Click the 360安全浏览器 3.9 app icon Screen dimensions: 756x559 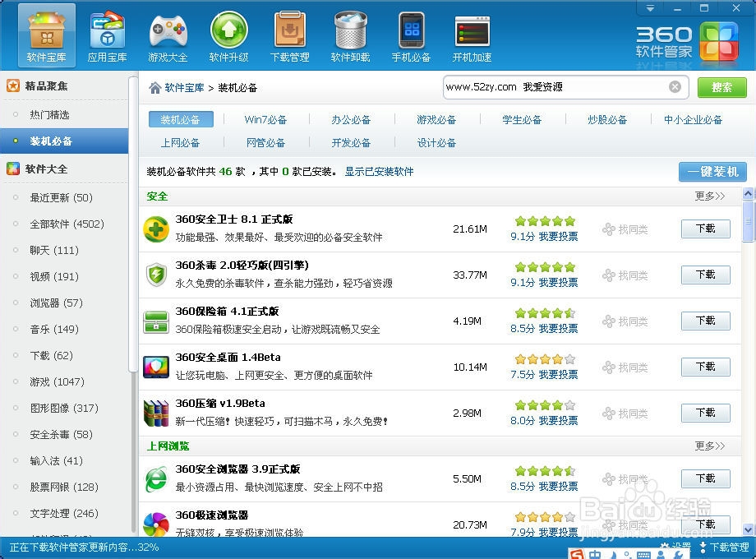point(156,479)
